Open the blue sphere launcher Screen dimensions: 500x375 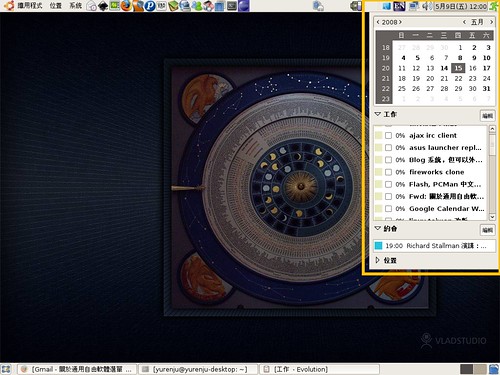[x=244, y=6]
